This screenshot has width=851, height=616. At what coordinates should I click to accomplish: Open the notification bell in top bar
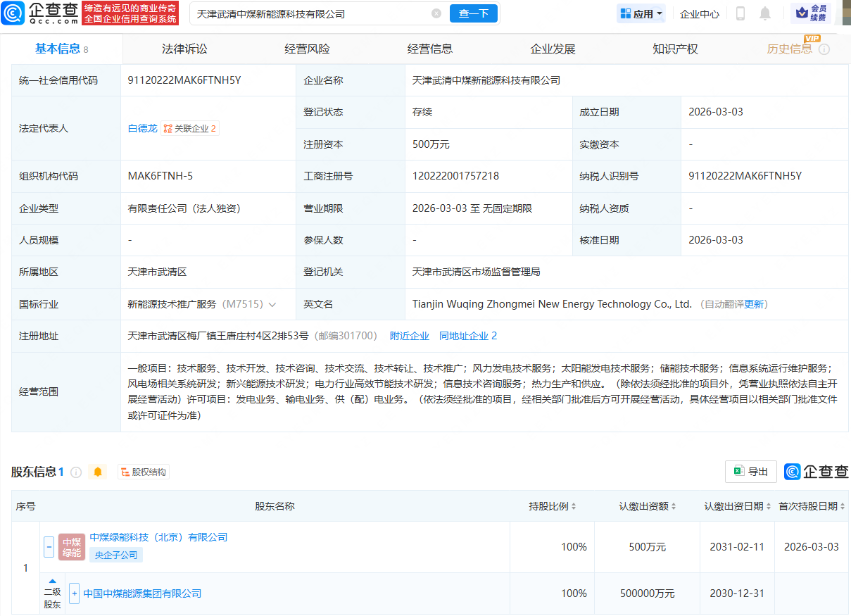765,13
